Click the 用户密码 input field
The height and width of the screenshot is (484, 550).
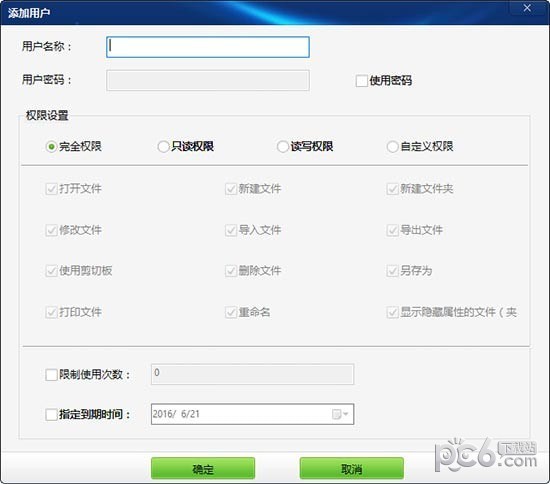pos(208,80)
